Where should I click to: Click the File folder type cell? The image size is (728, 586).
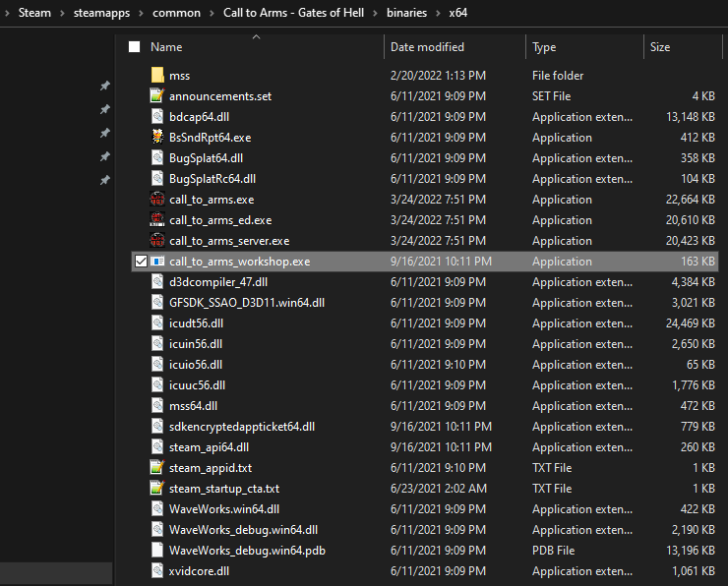point(558,75)
